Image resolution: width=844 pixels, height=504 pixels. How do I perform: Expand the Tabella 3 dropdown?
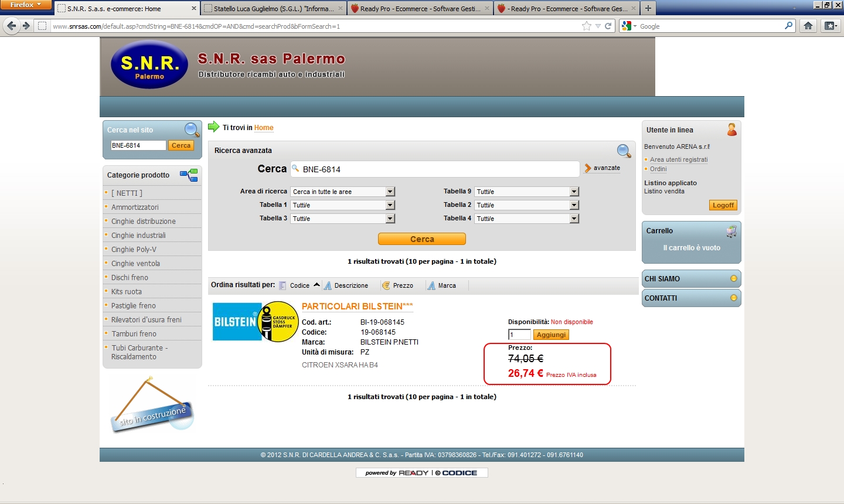[x=343, y=219]
